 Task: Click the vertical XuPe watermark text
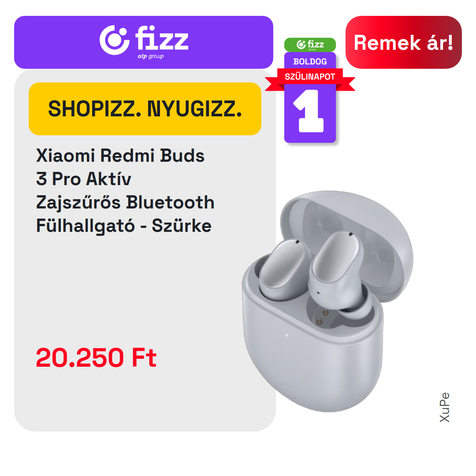(445, 407)
